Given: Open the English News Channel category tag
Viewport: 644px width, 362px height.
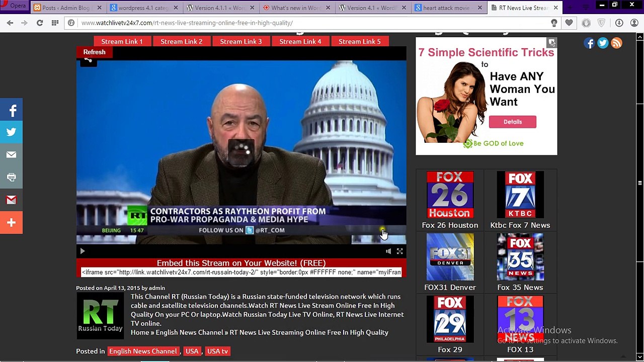Looking at the screenshot, I should pyautogui.click(x=143, y=351).
